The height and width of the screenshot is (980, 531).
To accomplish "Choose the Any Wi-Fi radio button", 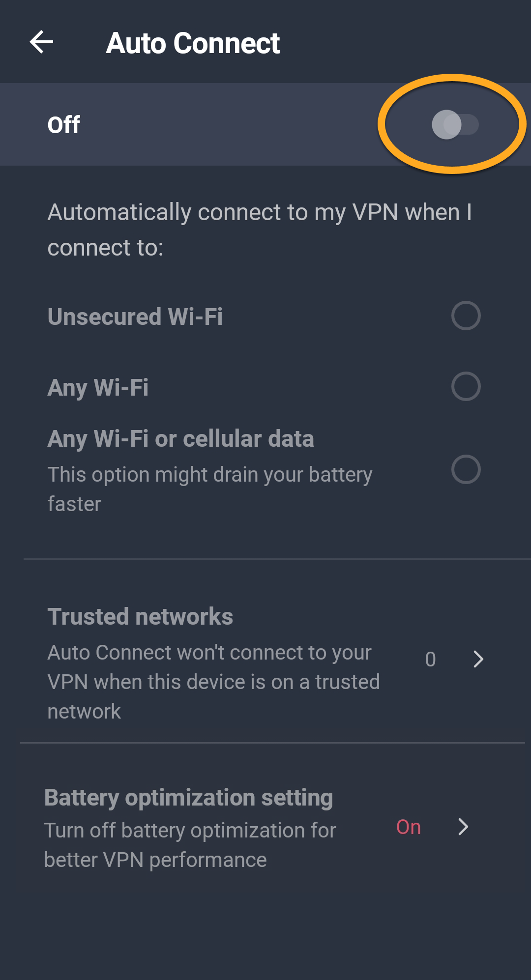I will (466, 386).
